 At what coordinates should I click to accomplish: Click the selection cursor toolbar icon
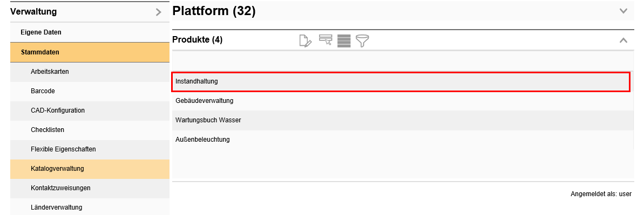[x=326, y=40]
